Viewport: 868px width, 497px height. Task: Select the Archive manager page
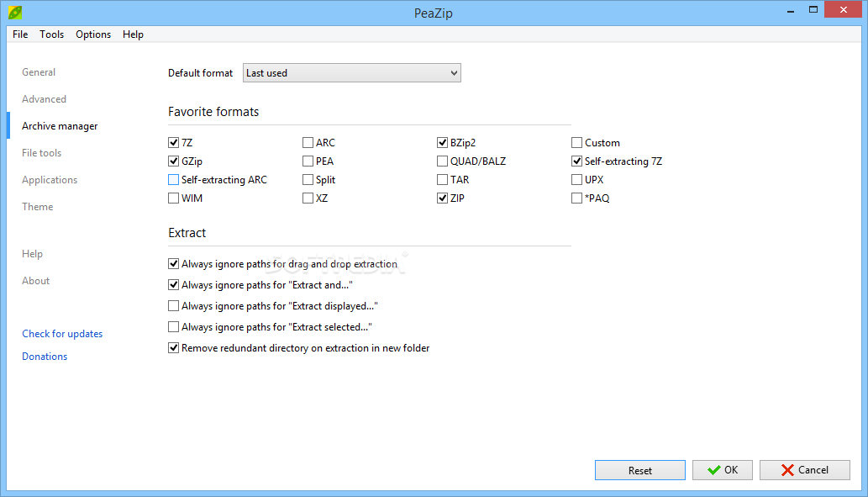(x=60, y=126)
